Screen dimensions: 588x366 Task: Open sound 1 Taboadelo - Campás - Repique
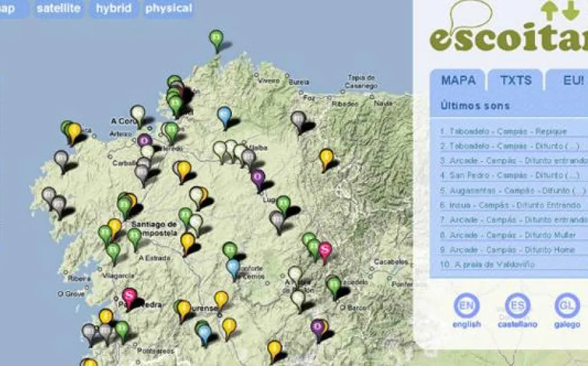tap(503, 131)
